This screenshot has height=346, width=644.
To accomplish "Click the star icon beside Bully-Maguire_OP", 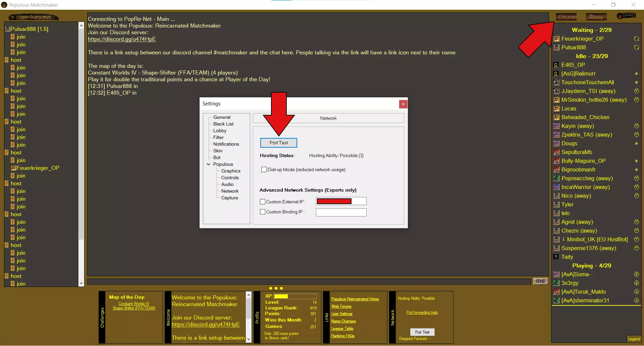I will (636, 161).
